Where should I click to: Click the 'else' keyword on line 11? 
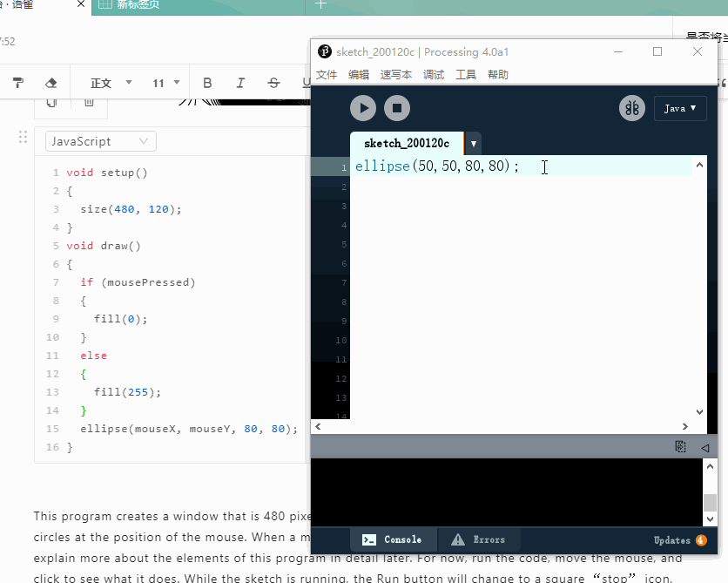93,356
